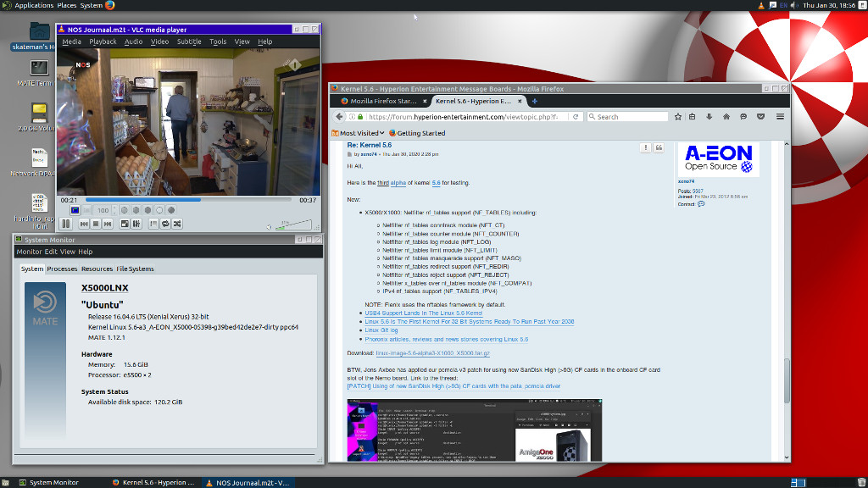Open the VLC Help menu
868x488 pixels.
click(265, 42)
